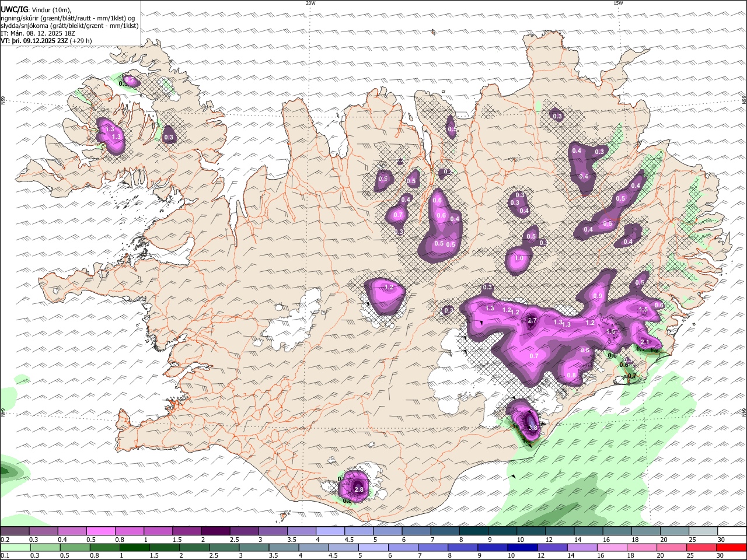Image resolution: width=747 pixels, height=560 pixels.
Task: Pick the 0.2 swatch in upper legend row
Action: point(15,531)
